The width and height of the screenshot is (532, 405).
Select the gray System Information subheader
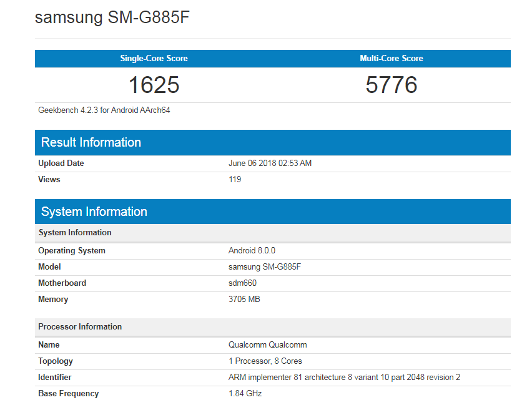(x=273, y=233)
